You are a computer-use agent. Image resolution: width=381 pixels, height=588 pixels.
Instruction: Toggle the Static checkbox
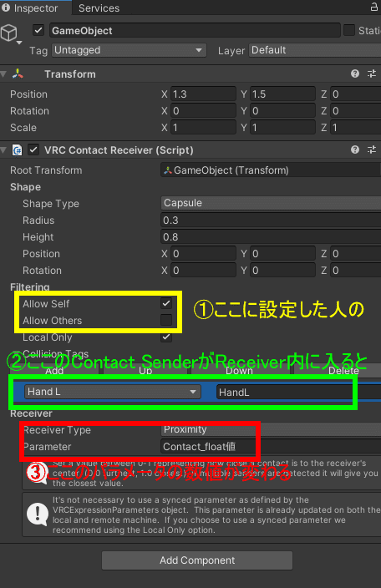(x=349, y=30)
